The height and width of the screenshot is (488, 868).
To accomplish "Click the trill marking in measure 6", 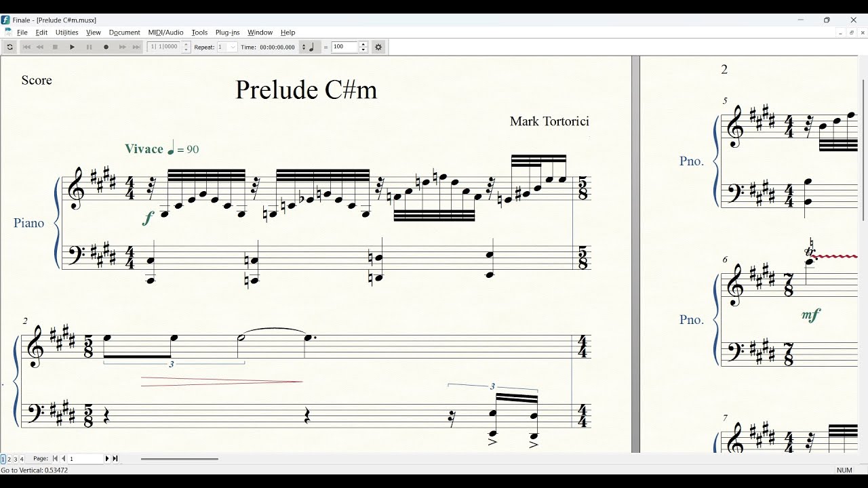I will [x=809, y=251].
